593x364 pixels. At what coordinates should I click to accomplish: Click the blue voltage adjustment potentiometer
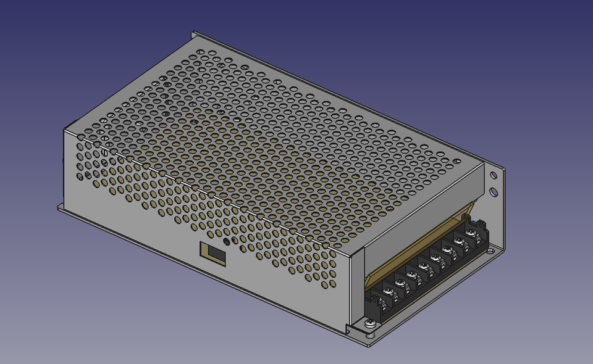(475, 222)
